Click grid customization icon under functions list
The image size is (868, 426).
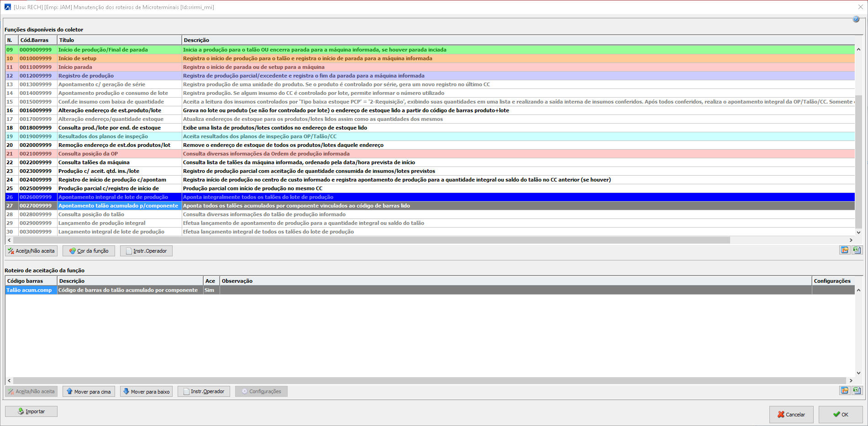click(x=845, y=250)
